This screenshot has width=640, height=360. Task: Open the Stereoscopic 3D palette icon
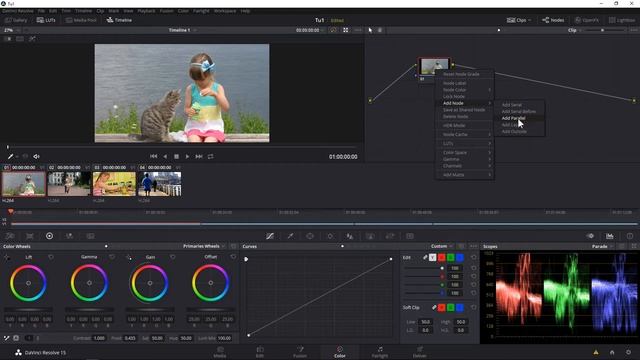(410, 236)
